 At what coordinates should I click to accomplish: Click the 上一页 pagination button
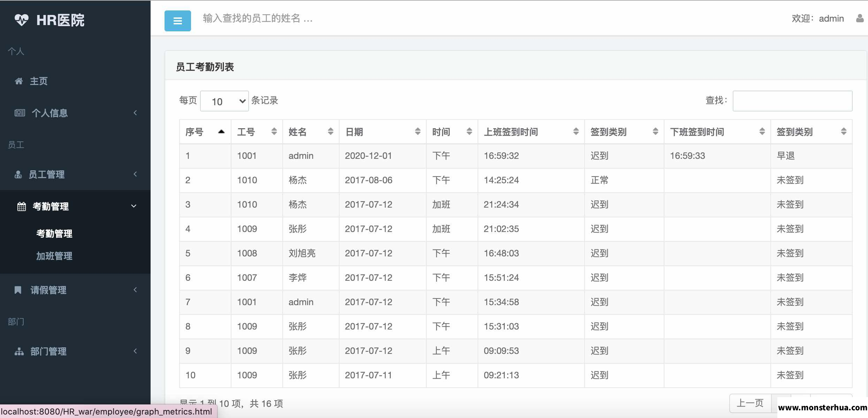(750, 403)
